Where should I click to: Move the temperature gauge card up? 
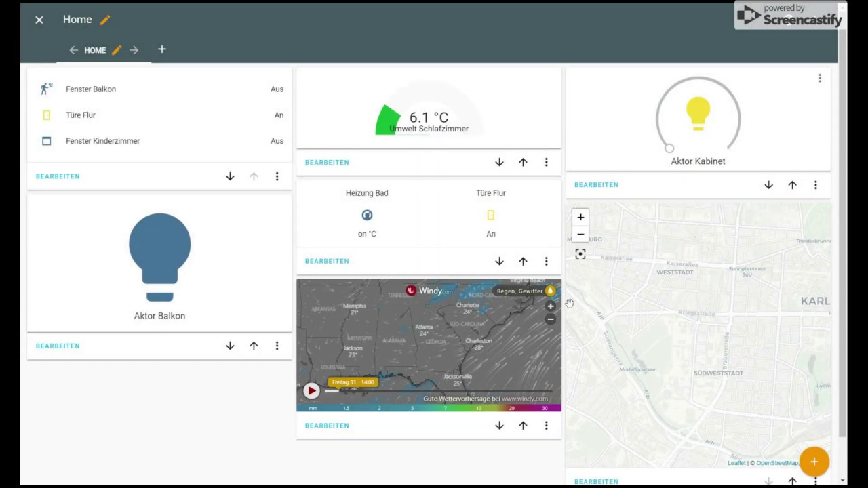[523, 162]
